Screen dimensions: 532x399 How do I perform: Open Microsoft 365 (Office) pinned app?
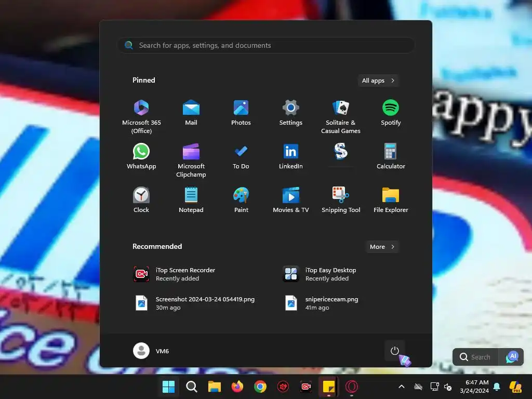[141, 116]
